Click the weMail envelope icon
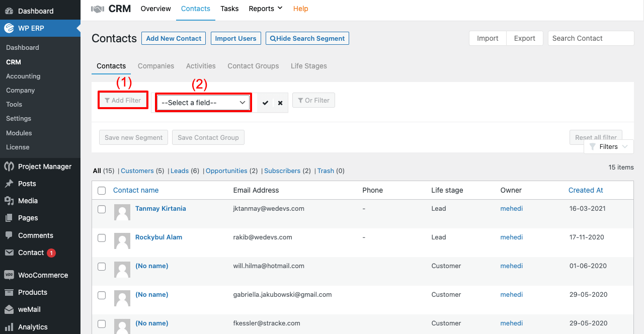Viewport: 644px width, 334px height. 9,309
